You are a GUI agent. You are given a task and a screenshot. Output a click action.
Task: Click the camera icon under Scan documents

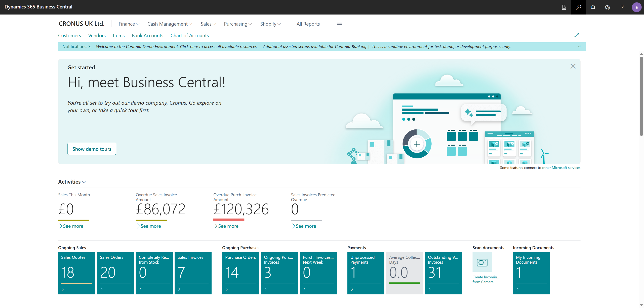click(482, 262)
